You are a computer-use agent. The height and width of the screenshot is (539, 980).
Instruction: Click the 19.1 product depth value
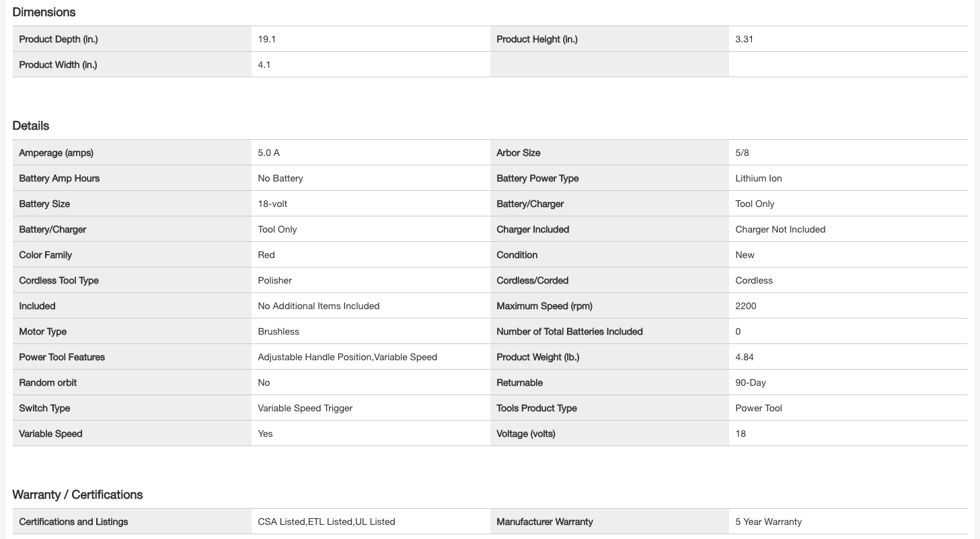tap(267, 40)
